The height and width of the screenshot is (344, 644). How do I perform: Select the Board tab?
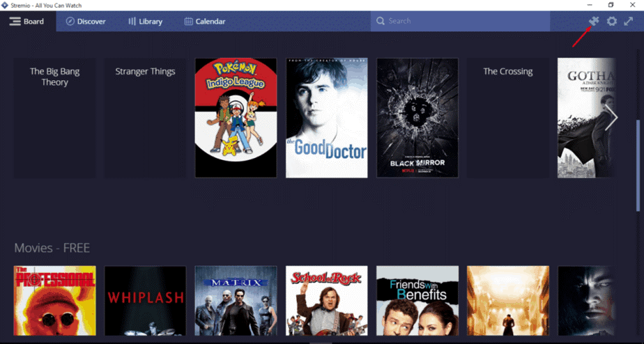click(27, 22)
